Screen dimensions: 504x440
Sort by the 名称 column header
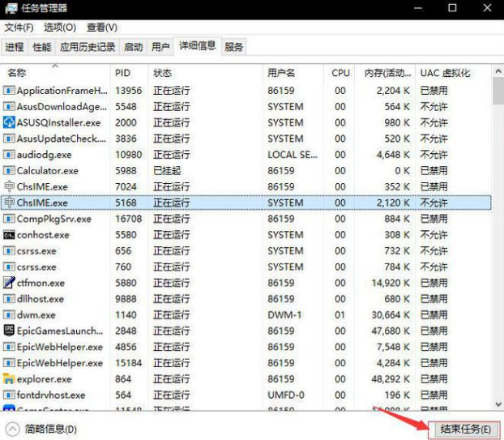(55, 73)
